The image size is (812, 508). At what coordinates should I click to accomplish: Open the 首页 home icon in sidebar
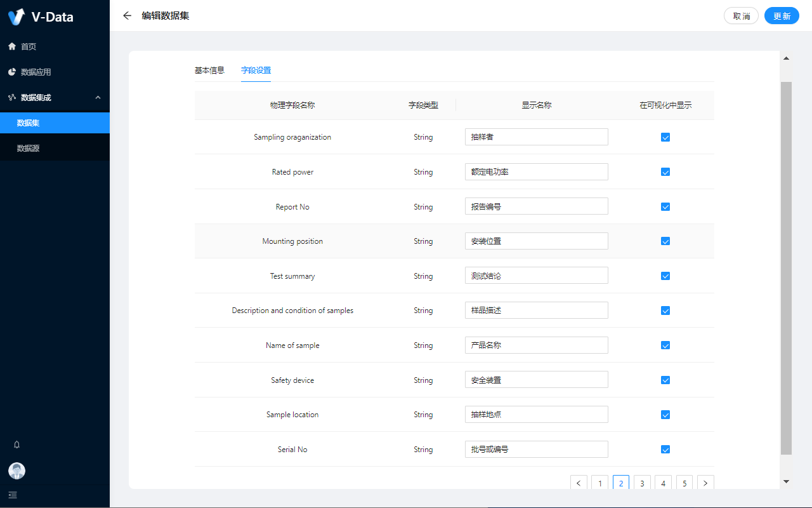point(12,46)
